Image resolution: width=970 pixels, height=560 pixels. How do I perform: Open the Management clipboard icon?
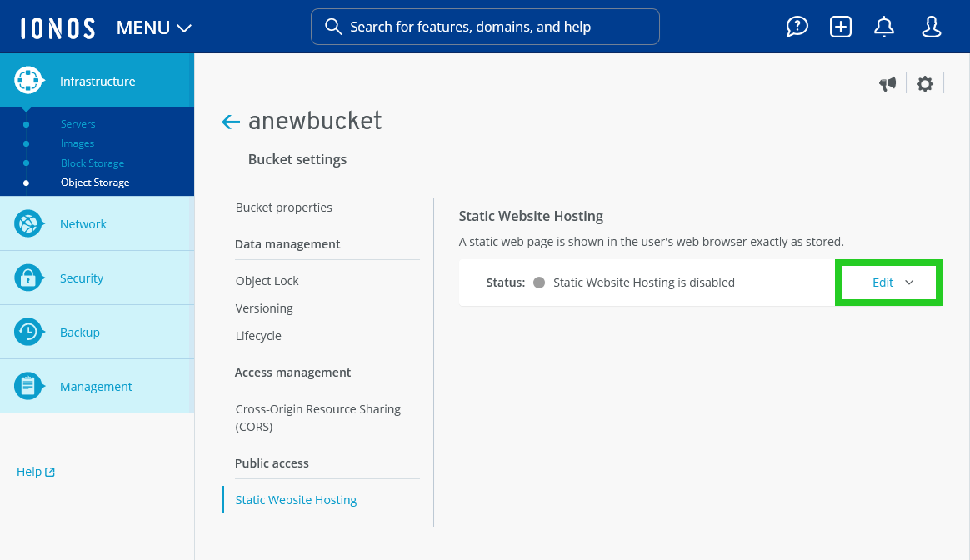pyautogui.click(x=28, y=385)
